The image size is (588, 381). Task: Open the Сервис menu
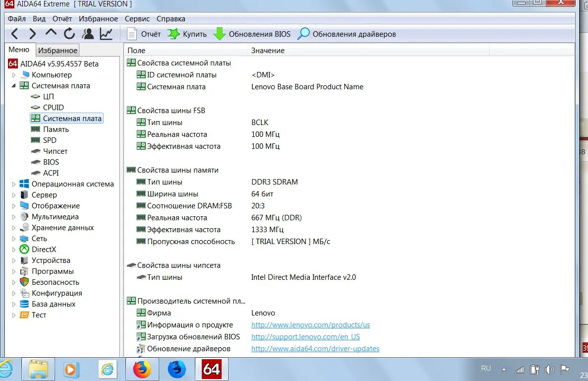click(x=137, y=18)
